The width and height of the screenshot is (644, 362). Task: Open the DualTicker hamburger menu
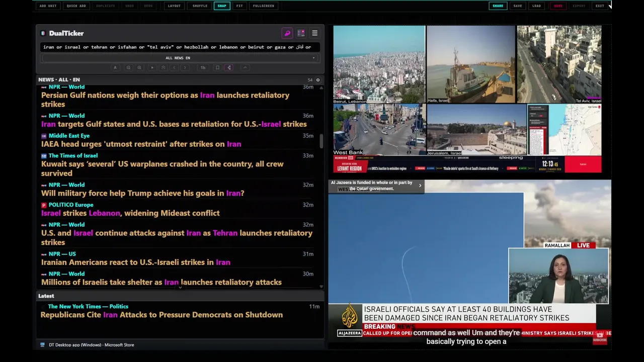click(314, 33)
